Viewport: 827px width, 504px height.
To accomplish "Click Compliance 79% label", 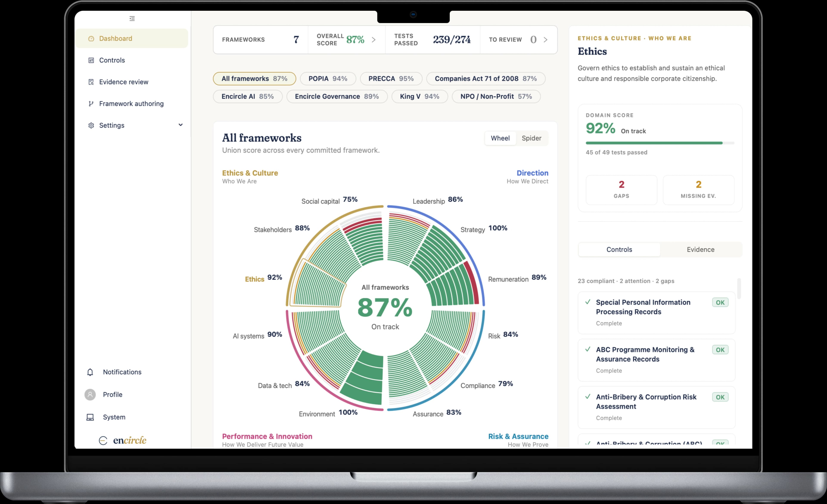I will tap(487, 385).
